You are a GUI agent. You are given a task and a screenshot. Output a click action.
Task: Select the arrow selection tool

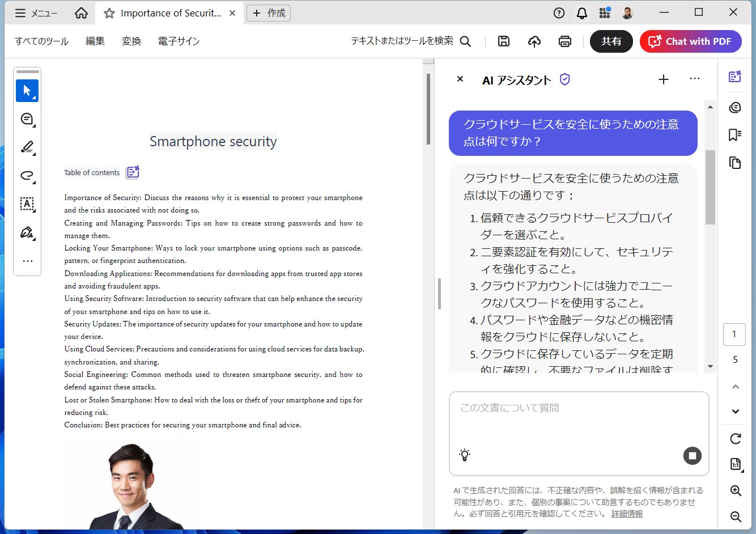[27, 91]
